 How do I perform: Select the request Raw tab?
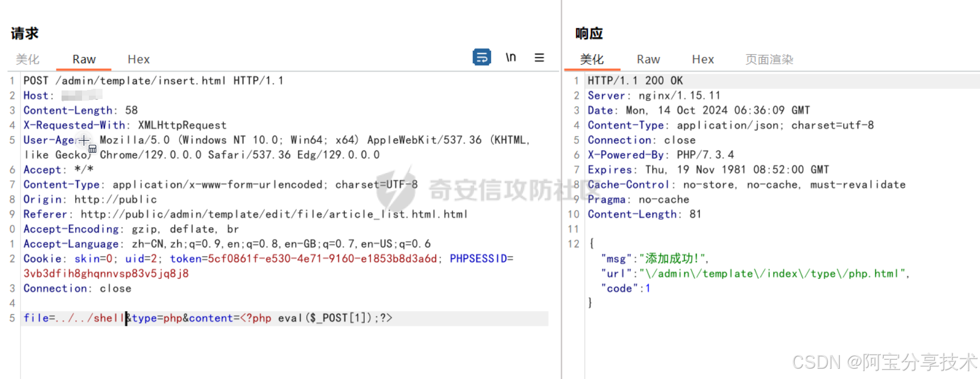84,59
